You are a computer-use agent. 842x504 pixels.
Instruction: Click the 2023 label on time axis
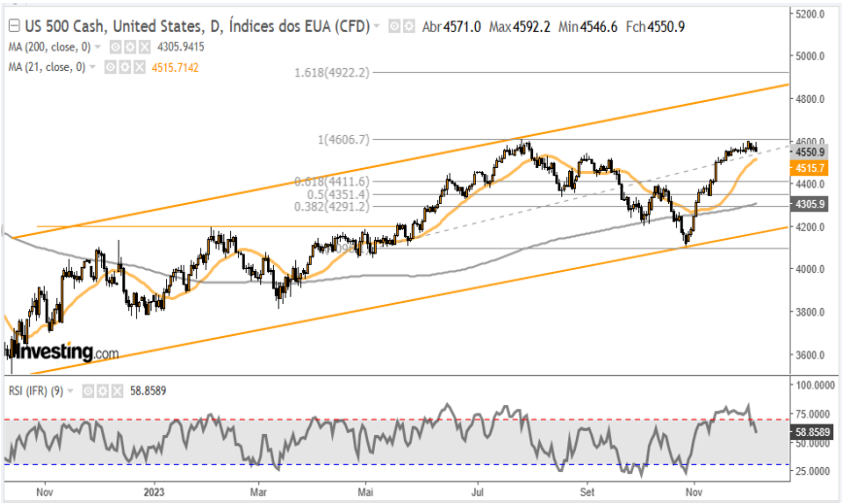pos(154,492)
